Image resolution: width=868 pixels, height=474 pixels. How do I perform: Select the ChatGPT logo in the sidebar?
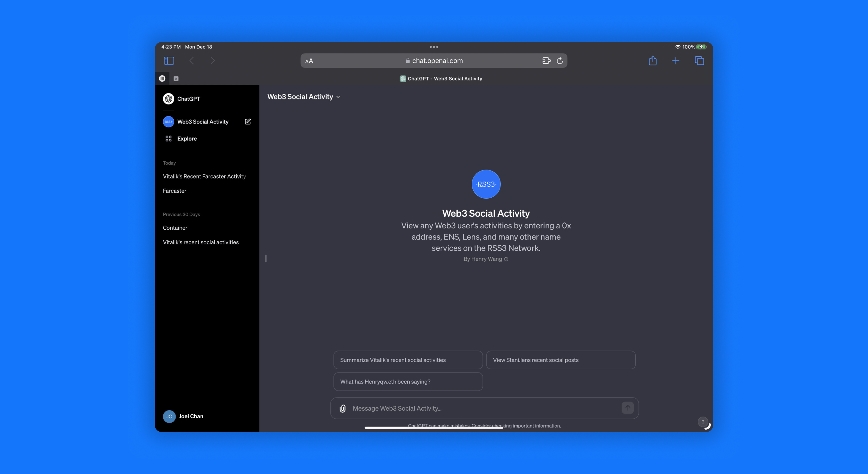point(169,98)
